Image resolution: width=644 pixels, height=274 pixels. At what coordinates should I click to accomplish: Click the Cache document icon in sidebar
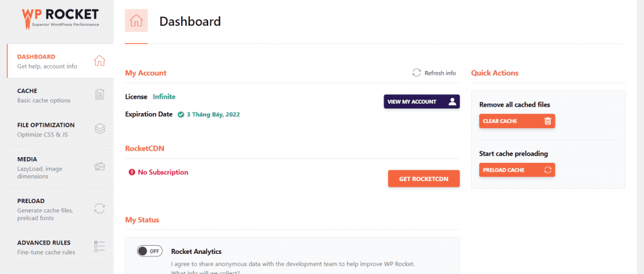tap(99, 95)
